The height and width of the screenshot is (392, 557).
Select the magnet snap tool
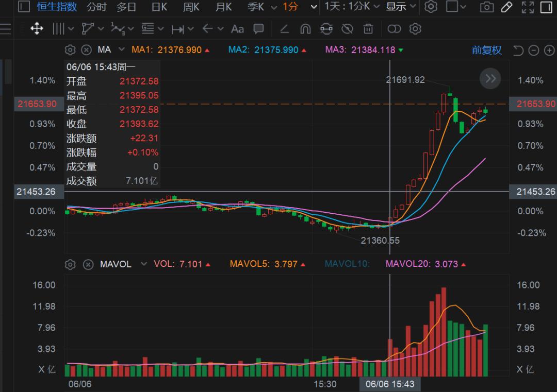[x=305, y=29]
